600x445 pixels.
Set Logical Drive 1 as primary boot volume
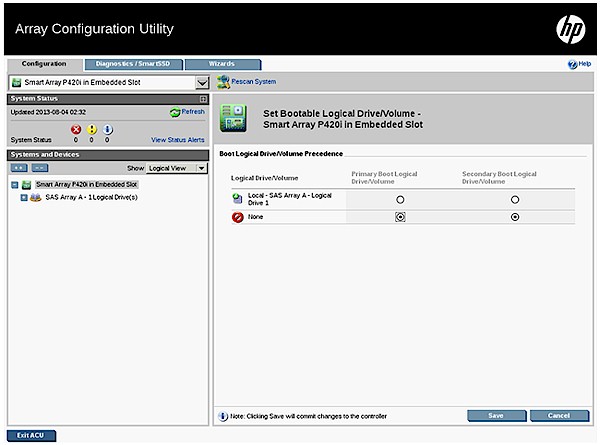click(x=400, y=200)
